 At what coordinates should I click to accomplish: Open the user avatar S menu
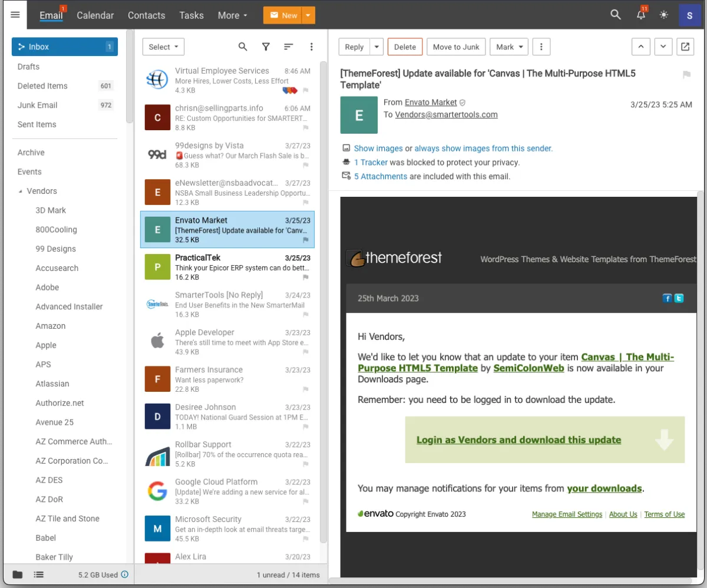[689, 15]
